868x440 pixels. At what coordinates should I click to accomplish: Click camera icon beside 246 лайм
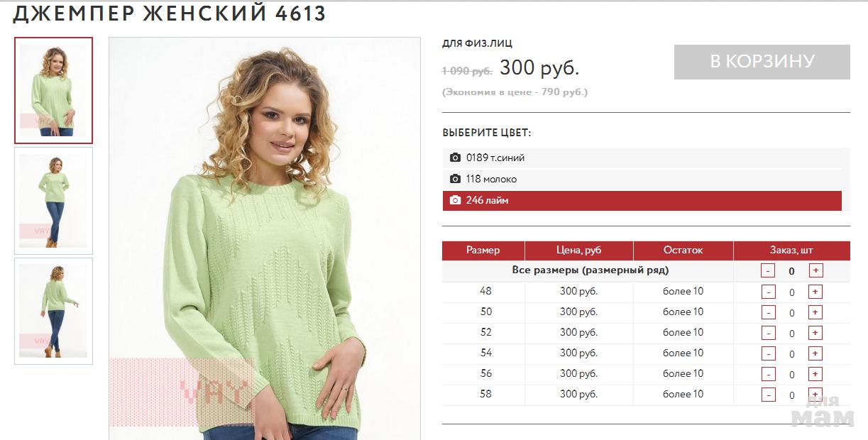(455, 200)
